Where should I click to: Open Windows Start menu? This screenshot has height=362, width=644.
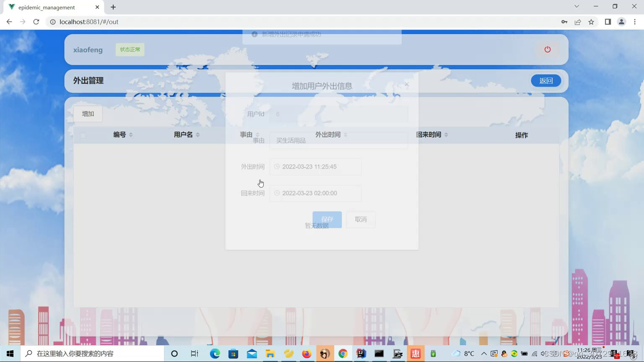click(x=10, y=354)
